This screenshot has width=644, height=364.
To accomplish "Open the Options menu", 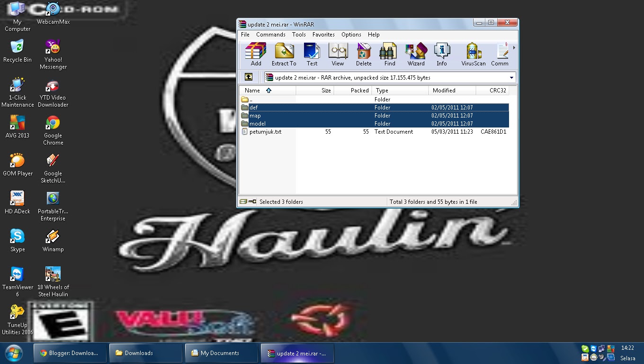I will (351, 35).
